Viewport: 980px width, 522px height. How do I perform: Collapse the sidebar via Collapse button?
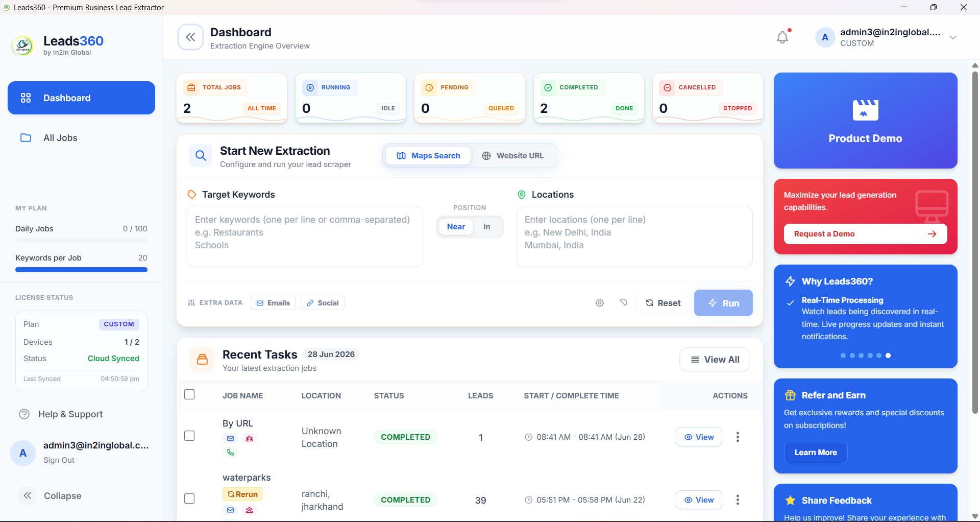coord(51,496)
